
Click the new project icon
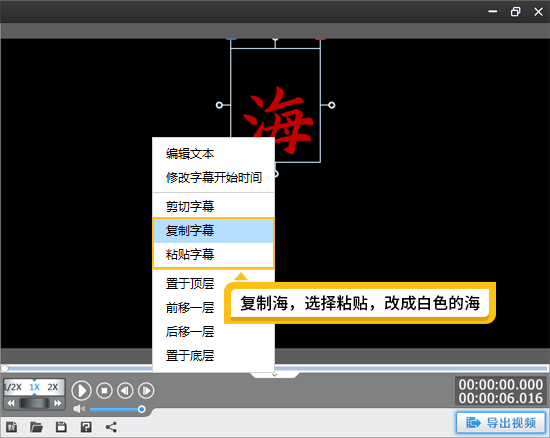[x=12, y=427]
